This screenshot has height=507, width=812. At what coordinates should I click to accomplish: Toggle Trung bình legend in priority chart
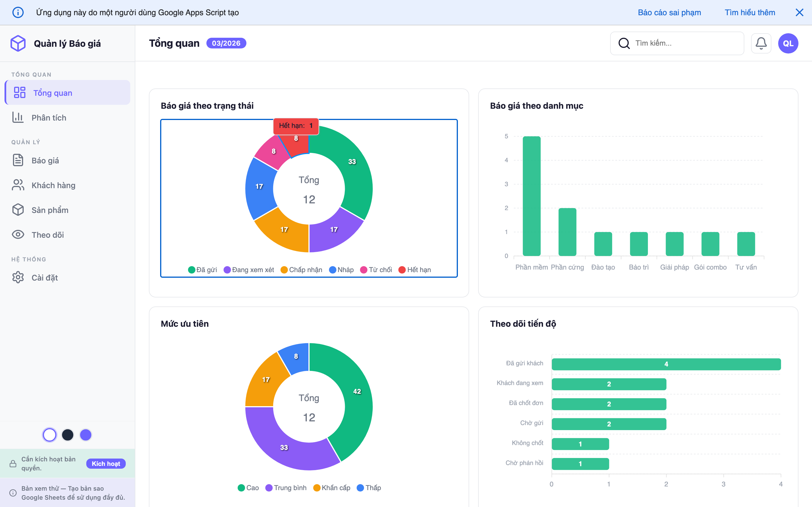(x=286, y=488)
